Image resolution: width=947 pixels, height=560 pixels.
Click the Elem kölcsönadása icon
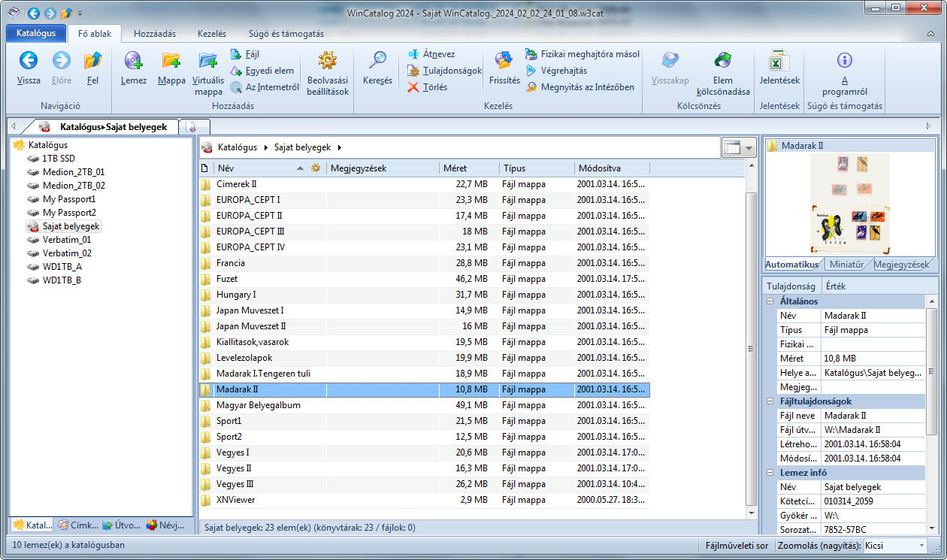[x=722, y=62]
